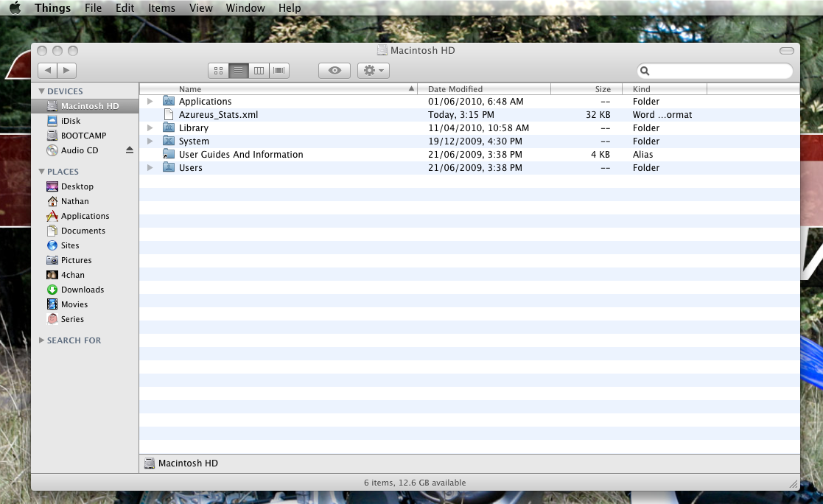Viewport: 823px width, 504px height.
Task: Open the Help menu
Action: [x=290, y=8]
